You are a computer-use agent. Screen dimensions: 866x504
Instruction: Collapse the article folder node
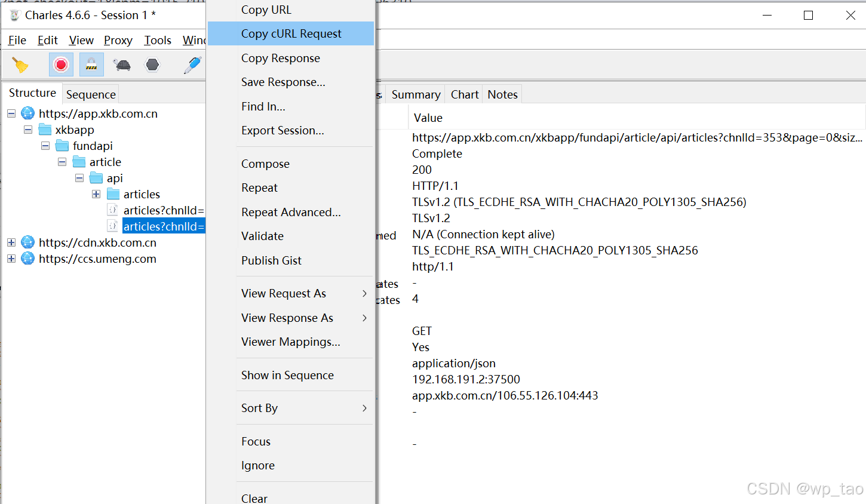pyautogui.click(x=62, y=162)
